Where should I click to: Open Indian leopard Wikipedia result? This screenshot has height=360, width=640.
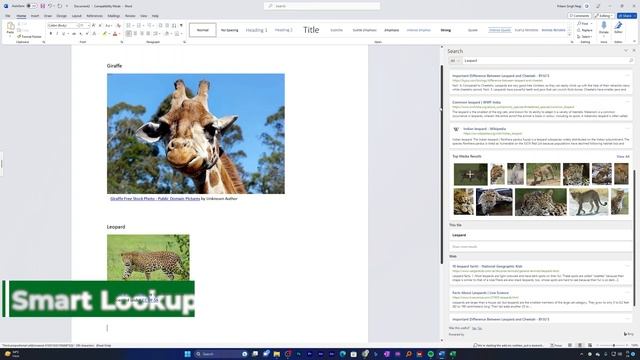coord(484,129)
